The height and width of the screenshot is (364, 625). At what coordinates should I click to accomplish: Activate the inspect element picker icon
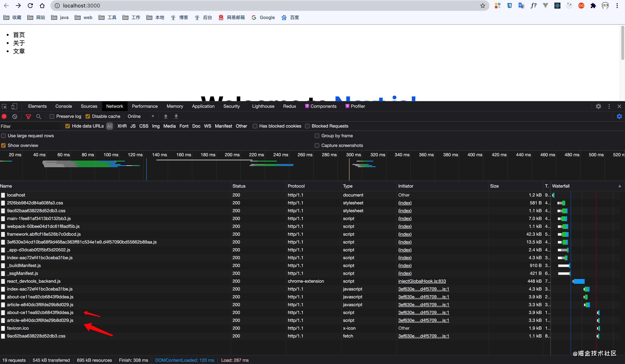click(4, 106)
